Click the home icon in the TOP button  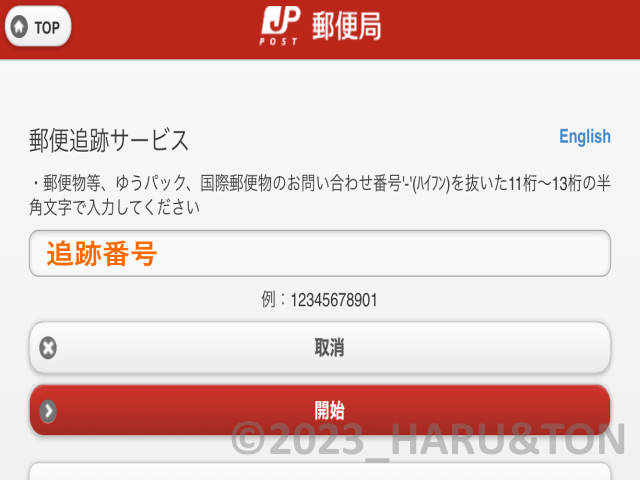(x=19, y=27)
